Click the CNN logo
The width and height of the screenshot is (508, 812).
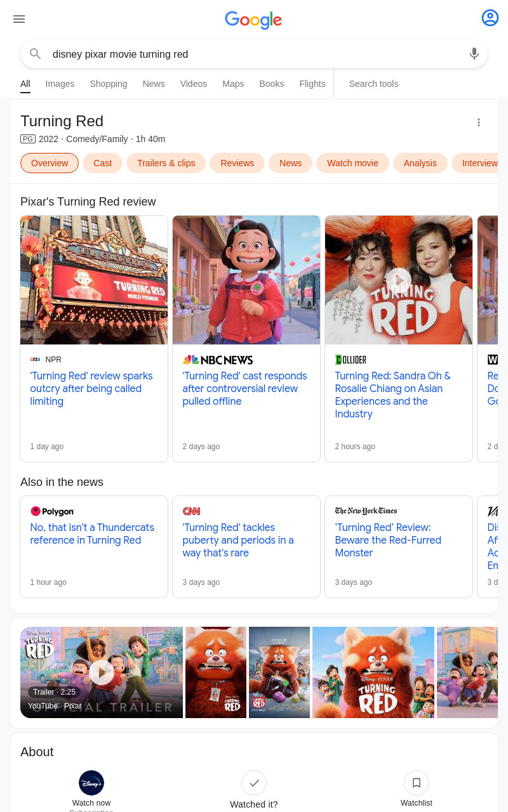click(x=192, y=511)
